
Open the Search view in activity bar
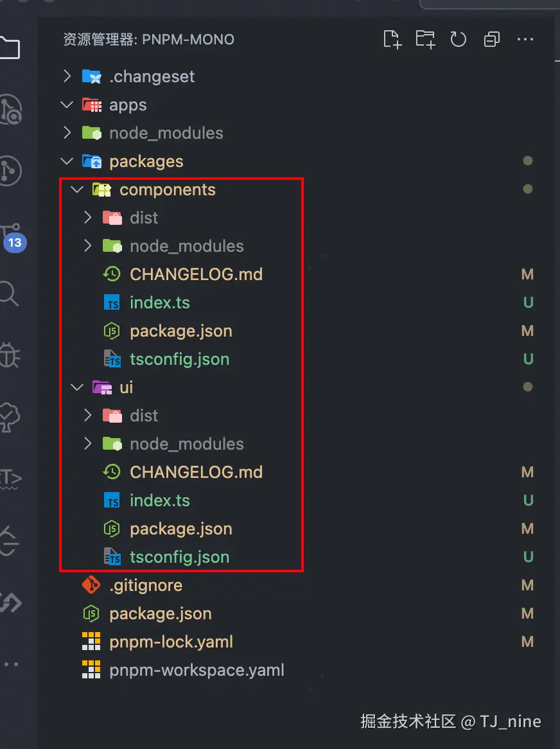[x=9, y=294]
